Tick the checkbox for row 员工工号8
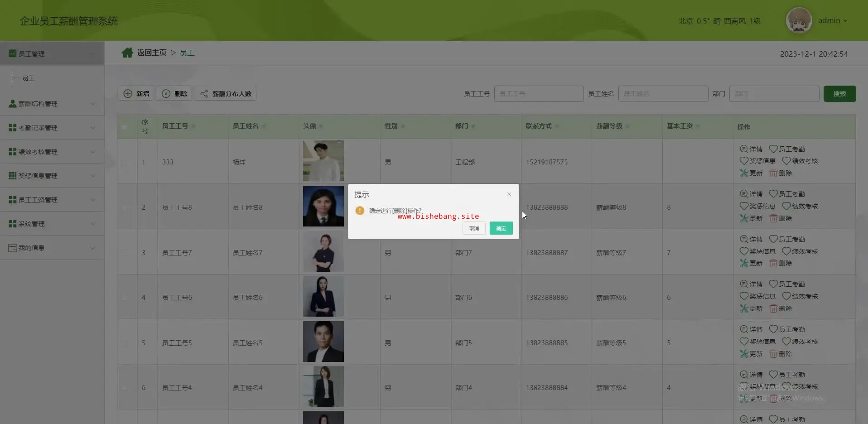The width and height of the screenshot is (868, 424). 125,207
